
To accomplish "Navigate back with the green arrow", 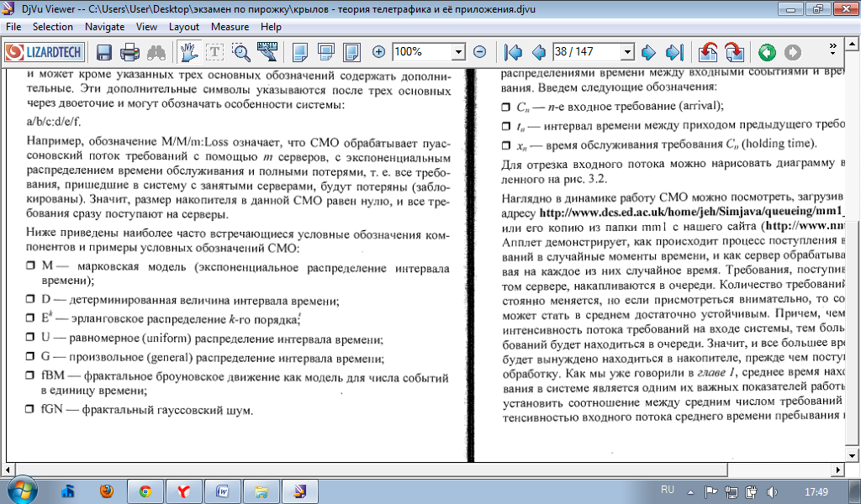I will click(x=767, y=53).
